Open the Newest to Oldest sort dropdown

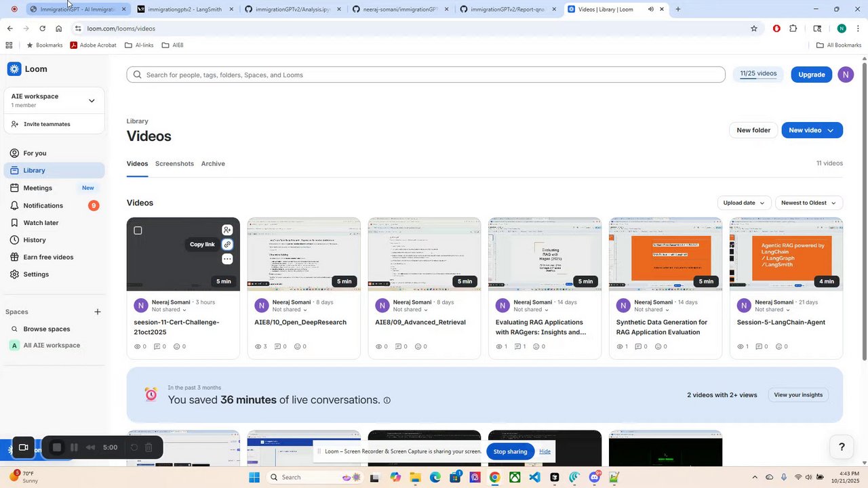pyautogui.click(x=809, y=203)
